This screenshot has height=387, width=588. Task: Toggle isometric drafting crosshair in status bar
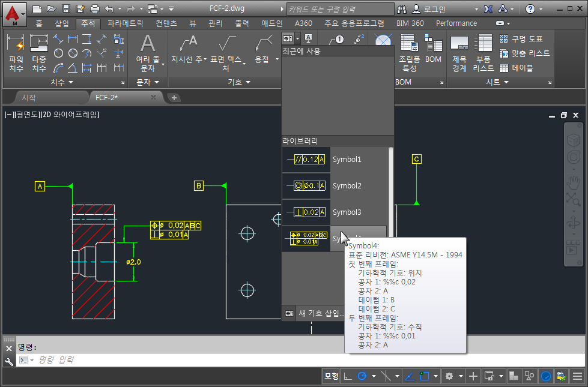[386, 376]
